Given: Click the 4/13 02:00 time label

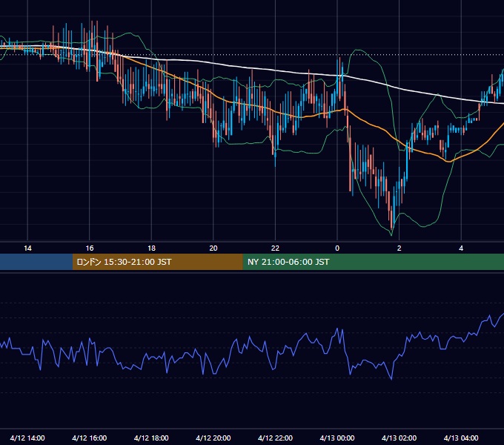Looking at the screenshot, I should [x=399, y=438].
